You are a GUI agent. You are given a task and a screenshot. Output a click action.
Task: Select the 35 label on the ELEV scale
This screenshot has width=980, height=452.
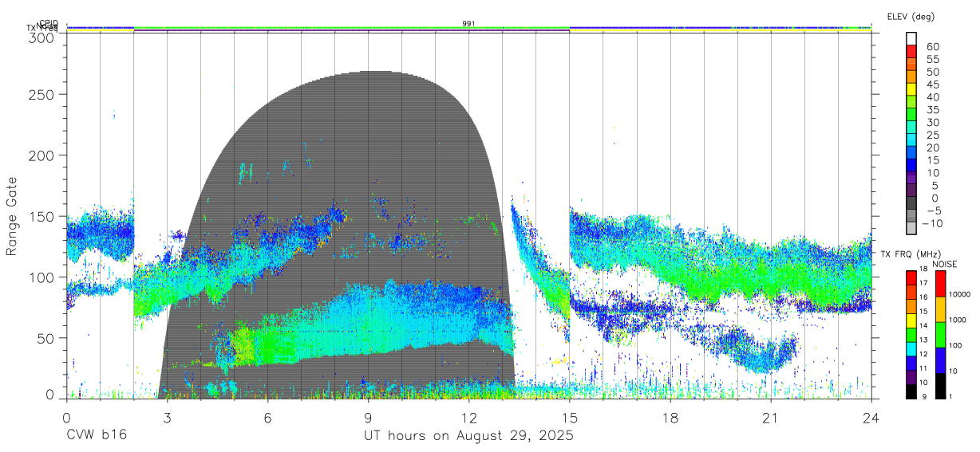[x=933, y=110]
